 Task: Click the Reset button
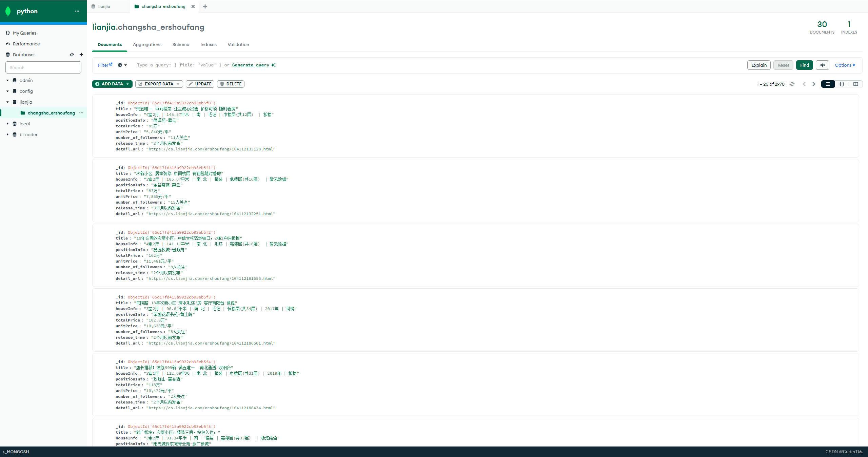click(x=783, y=65)
